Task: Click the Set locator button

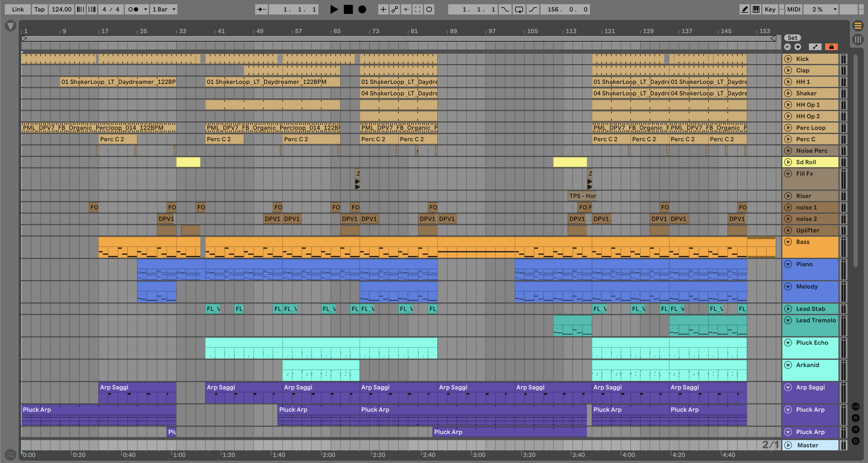Action: [x=792, y=38]
